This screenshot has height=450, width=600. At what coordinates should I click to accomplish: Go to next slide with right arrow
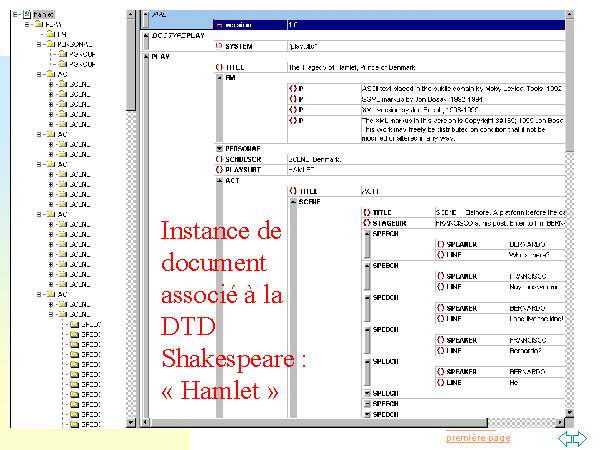coord(580,438)
